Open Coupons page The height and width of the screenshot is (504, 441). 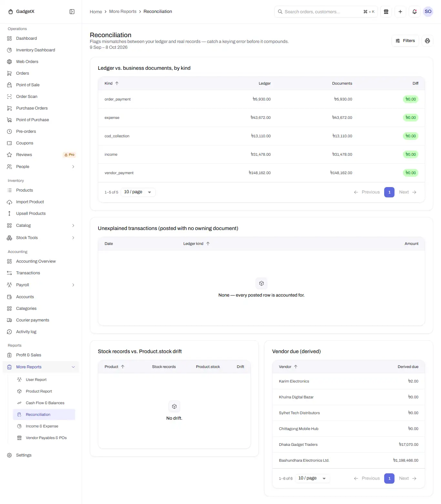[41, 143]
